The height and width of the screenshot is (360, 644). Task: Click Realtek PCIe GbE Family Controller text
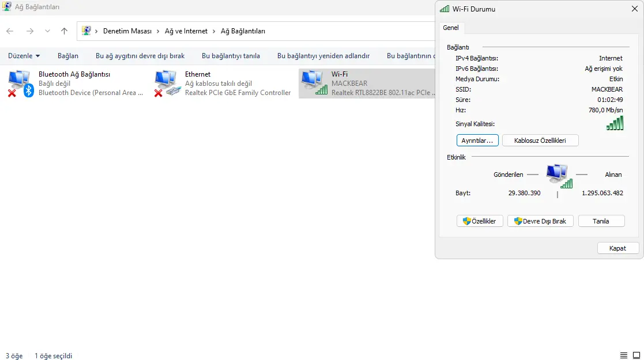(238, 93)
